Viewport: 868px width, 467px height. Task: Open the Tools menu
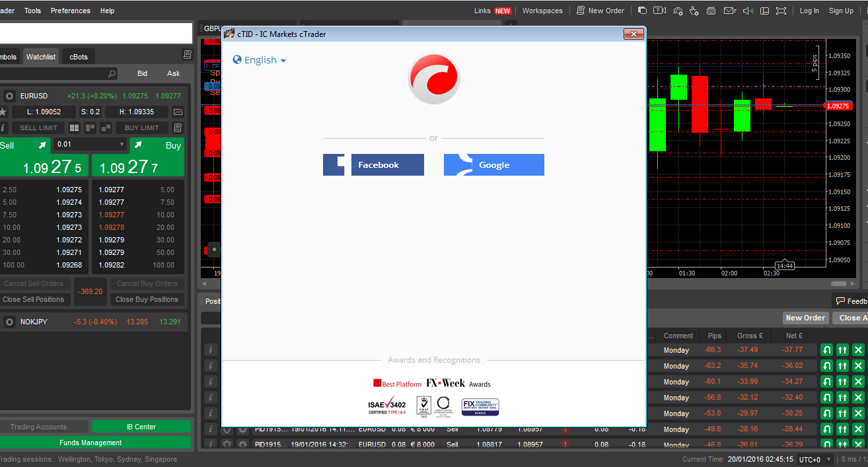coord(32,11)
